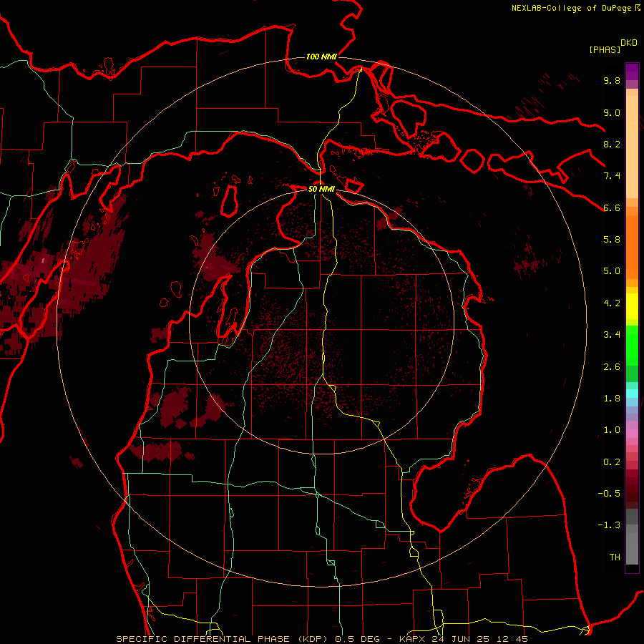This screenshot has width=644, height=644.
Task: Pick the pale peach color bar segment
Action: [x=632, y=147]
